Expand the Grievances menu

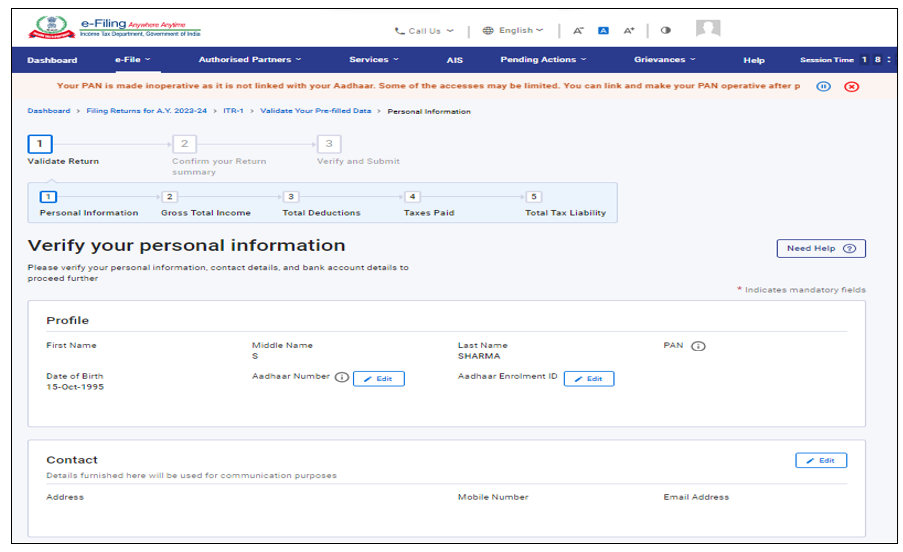coord(665,60)
